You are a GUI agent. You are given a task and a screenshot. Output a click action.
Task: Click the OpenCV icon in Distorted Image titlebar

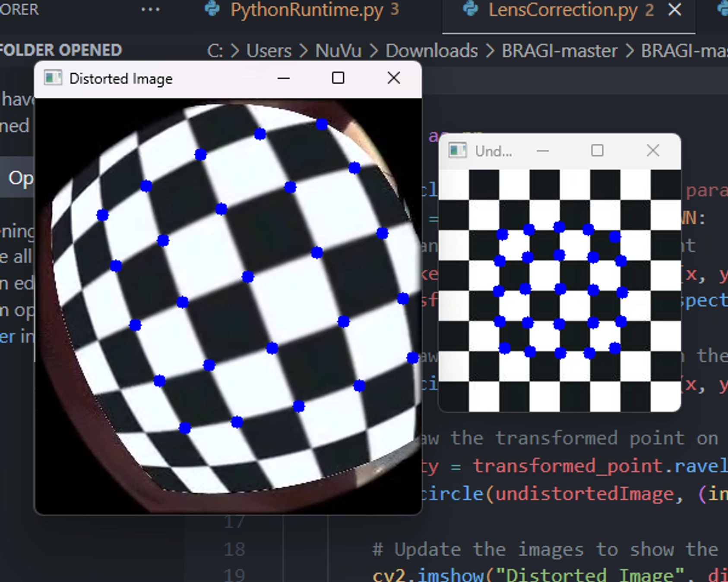tap(54, 78)
